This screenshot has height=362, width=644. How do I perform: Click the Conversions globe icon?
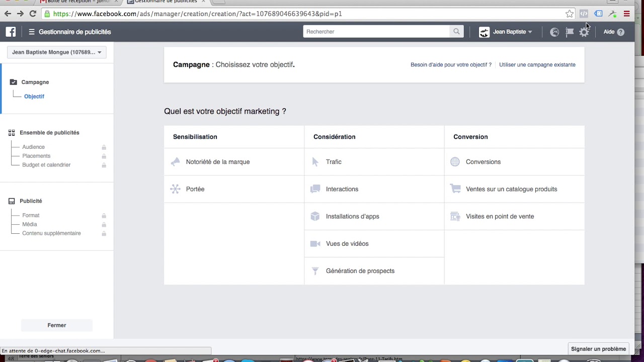pos(455,162)
